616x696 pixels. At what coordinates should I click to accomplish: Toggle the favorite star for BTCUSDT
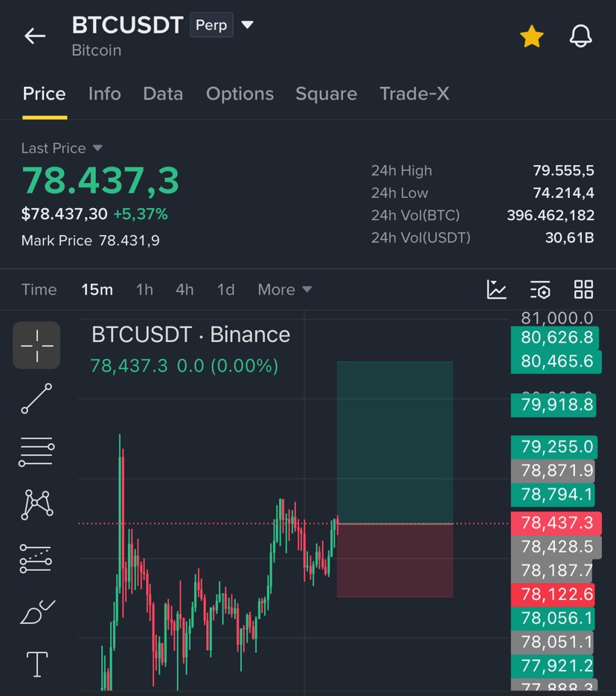[532, 36]
